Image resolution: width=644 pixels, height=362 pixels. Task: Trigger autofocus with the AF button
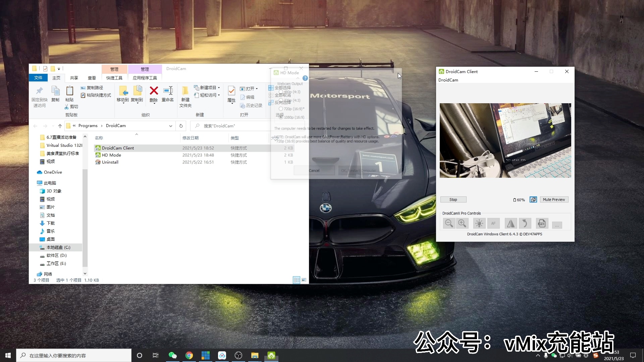click(493, 223)
